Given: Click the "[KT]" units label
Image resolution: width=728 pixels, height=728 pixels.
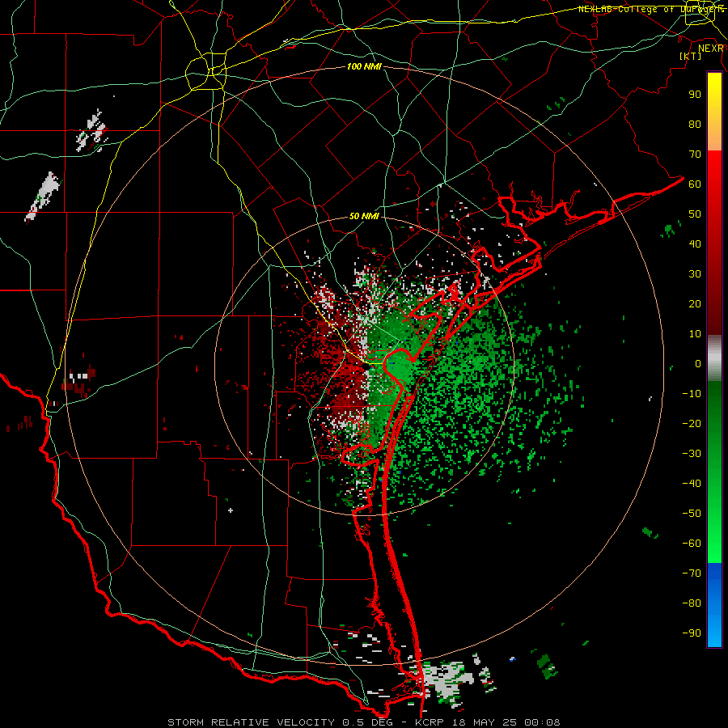Looking at the screenshot, I should (x=690, y=56).
